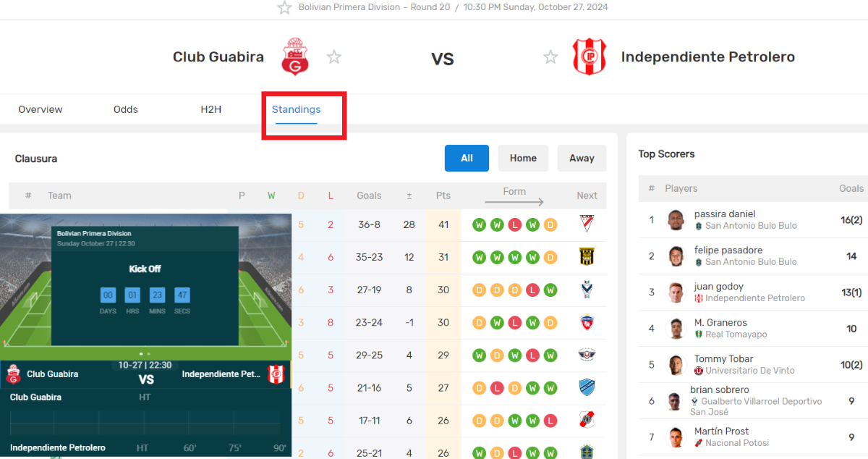This screenshot has width=868, height=459.
Task: Click Real Tomayapo team under M. Graneros
Action: 736,334
